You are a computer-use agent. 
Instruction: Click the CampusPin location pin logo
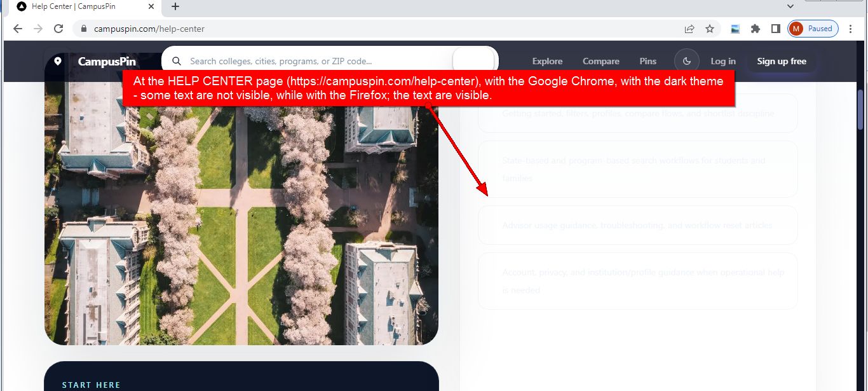pyautogui.click(x=58, y=61)
